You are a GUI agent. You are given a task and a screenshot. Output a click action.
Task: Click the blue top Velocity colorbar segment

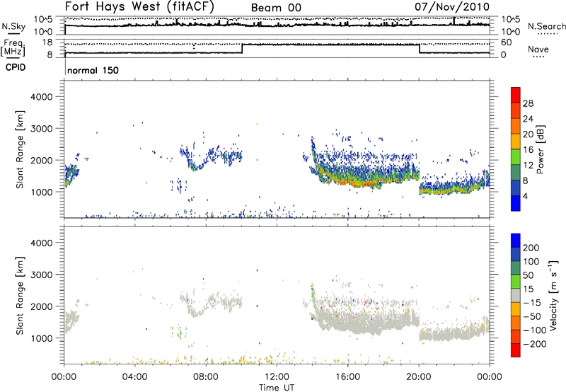point(516,241)
